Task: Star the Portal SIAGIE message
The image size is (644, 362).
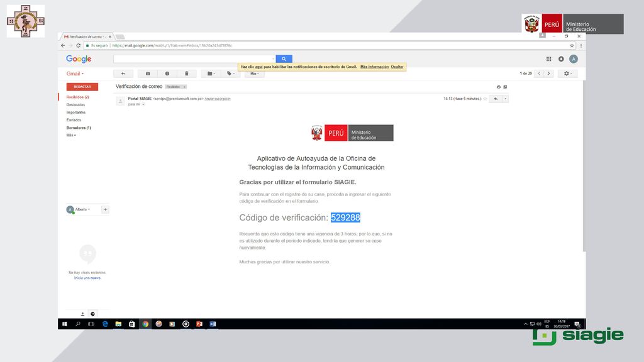Action: click(x=485, y=99)
